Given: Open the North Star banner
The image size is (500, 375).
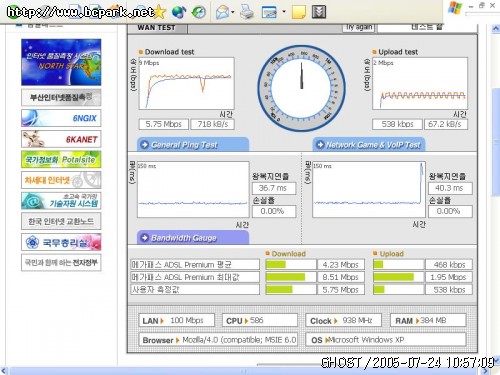Looking at the screenshot, I should click(x=61, y=62).
